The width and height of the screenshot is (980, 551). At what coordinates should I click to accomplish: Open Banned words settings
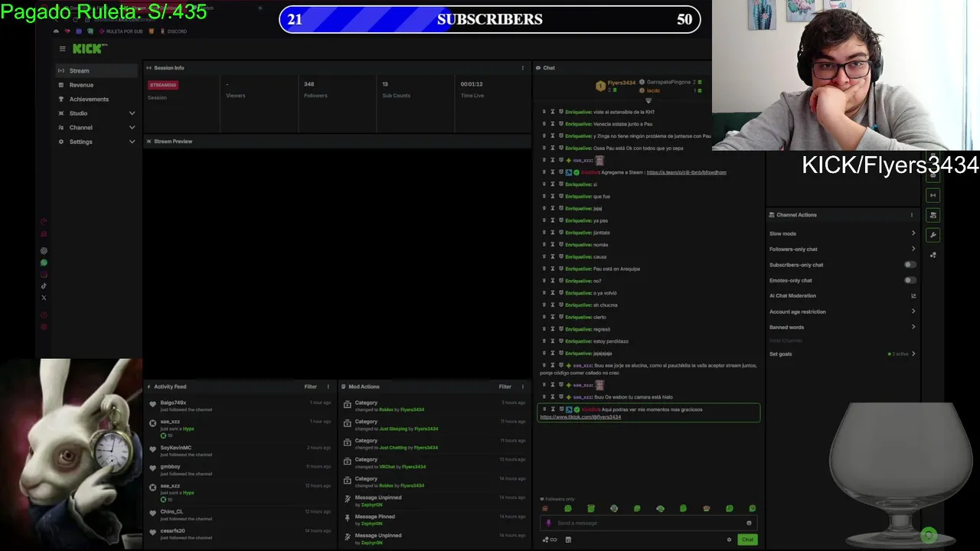click(x=842, y=327)
